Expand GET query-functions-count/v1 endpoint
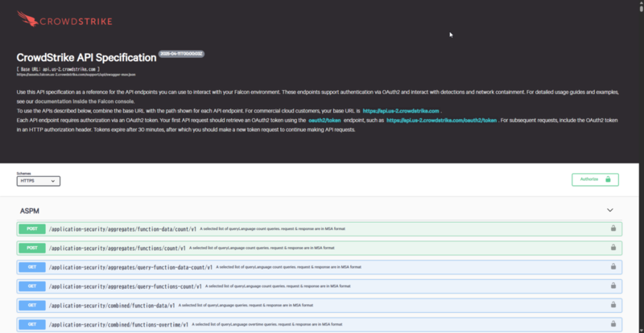This screenshot has width=644, height=333. click(320, 286)
